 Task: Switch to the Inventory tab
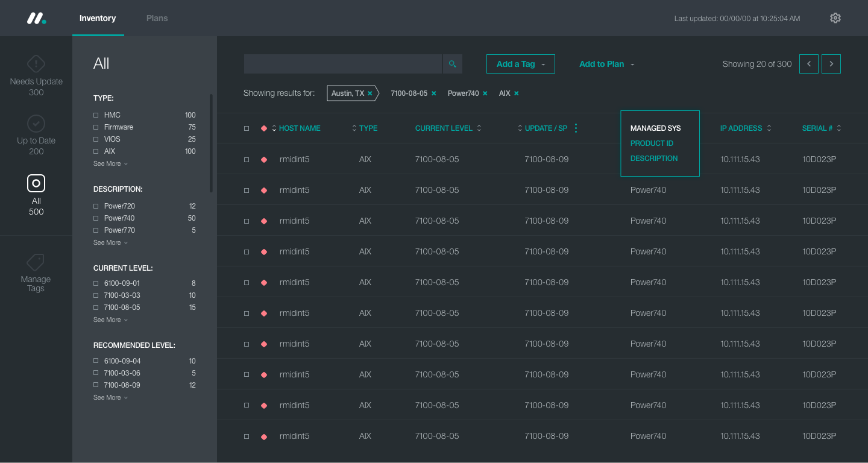98,18
